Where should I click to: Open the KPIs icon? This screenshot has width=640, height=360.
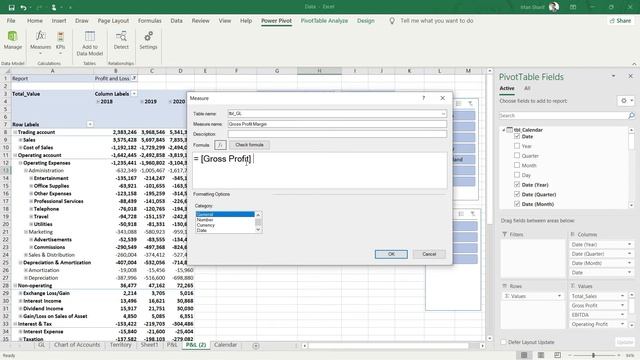(x=60, y=37)
